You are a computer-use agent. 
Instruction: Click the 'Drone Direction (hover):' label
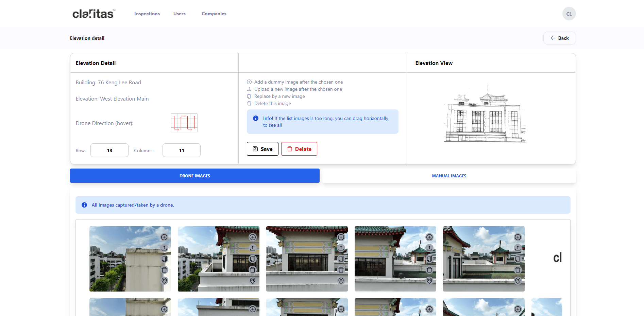(105, 123)
